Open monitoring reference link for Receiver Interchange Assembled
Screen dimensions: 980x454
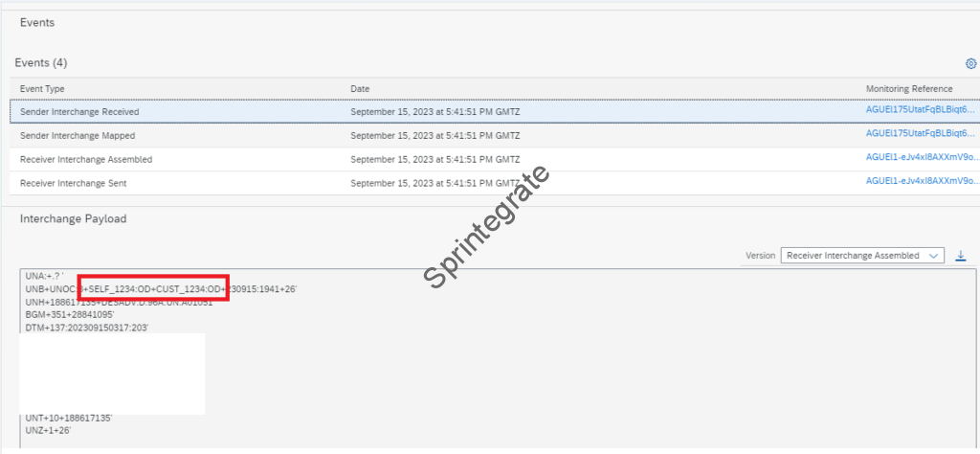(x=920, y=158)
